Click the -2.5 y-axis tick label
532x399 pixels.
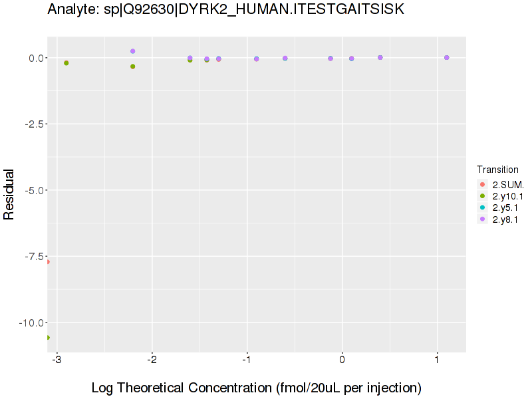click(x=33, y=124)
